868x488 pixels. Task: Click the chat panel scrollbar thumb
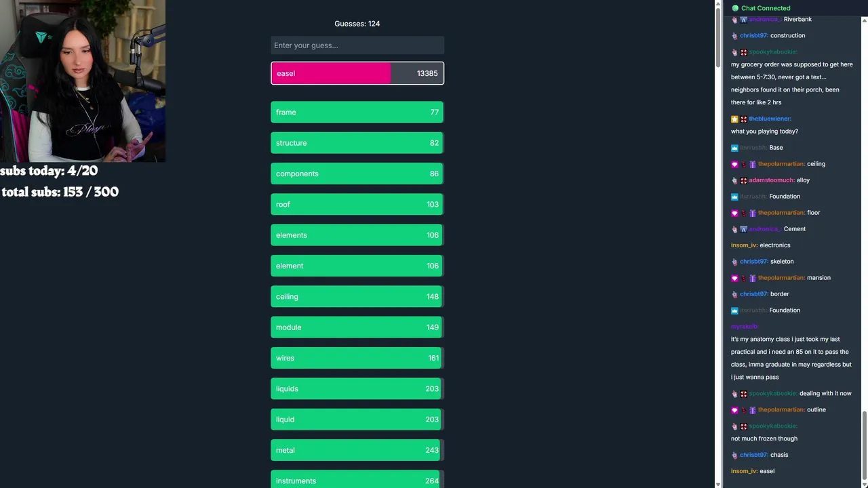[864, 444]
